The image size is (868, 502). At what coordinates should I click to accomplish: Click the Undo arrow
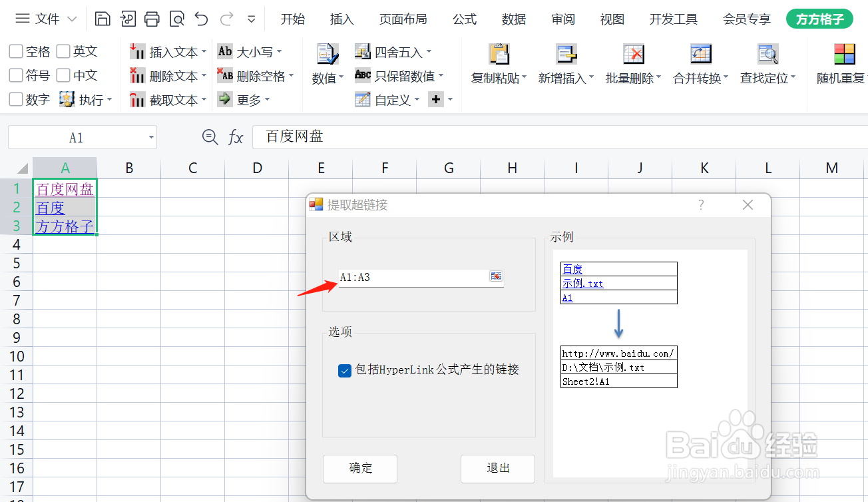coord(201,19)
